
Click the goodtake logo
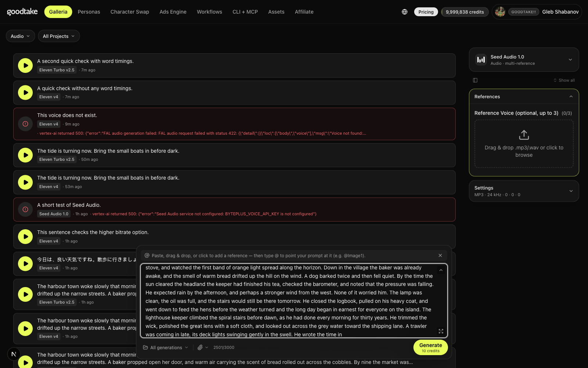click(x=22, y=12)
